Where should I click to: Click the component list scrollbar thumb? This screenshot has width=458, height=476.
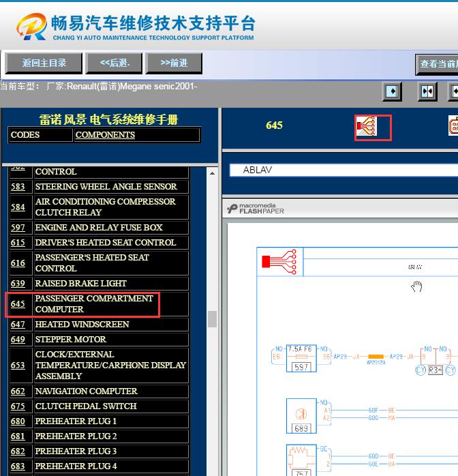click(x=213, y=319)
